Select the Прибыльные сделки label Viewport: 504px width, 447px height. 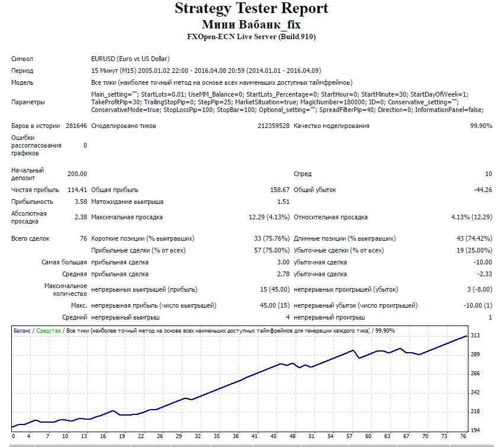[138, 250]
